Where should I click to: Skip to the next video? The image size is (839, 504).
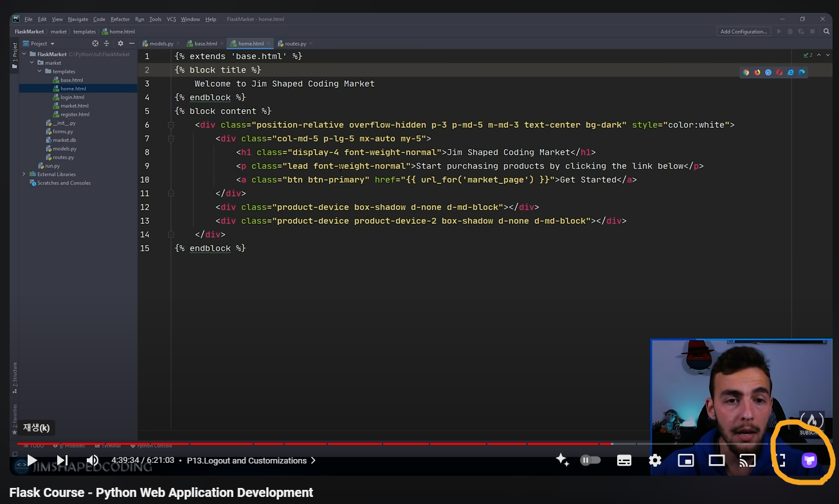[x=62, y=460]
